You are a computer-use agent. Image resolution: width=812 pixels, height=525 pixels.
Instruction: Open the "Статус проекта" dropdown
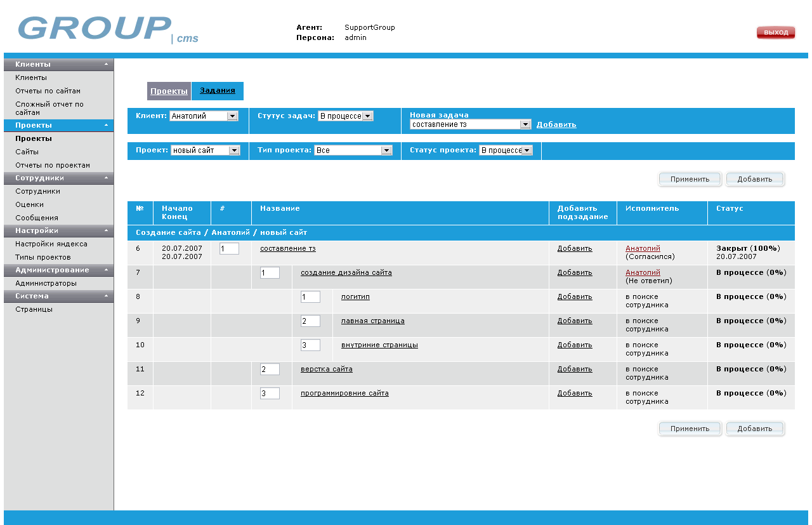click(x=528, y=150)
